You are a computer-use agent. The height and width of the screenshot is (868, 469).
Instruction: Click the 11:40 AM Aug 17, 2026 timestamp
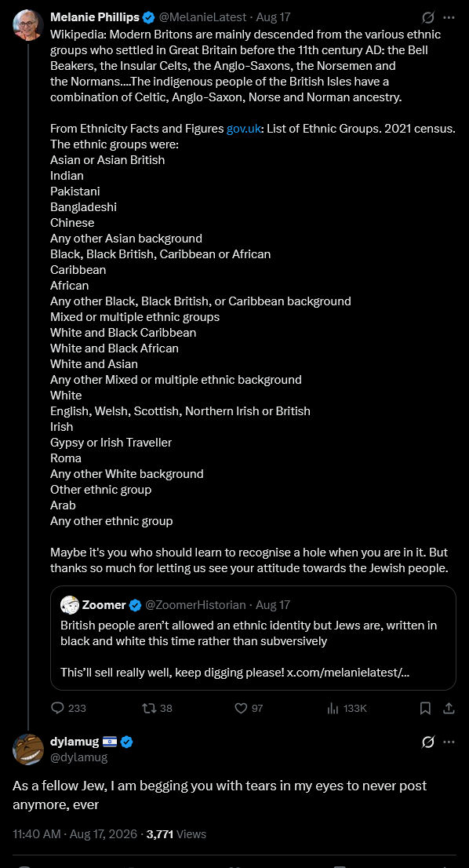76,833
